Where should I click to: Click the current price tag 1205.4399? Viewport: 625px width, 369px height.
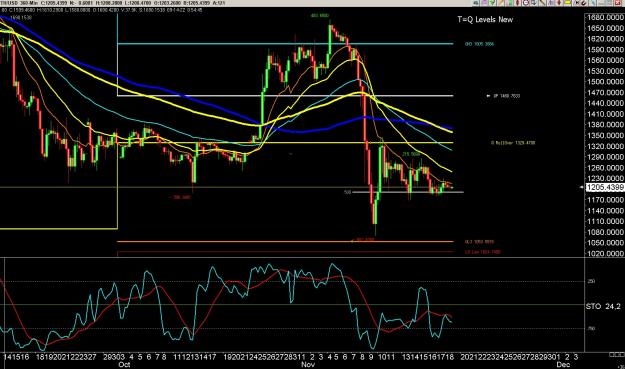(x=604, y=187)
